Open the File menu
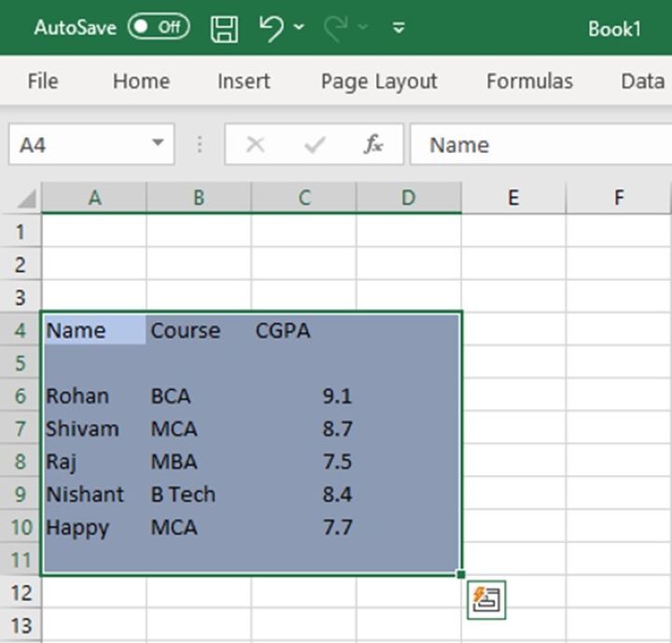Viewport: 672px width, 643px height. pos(43,81)
